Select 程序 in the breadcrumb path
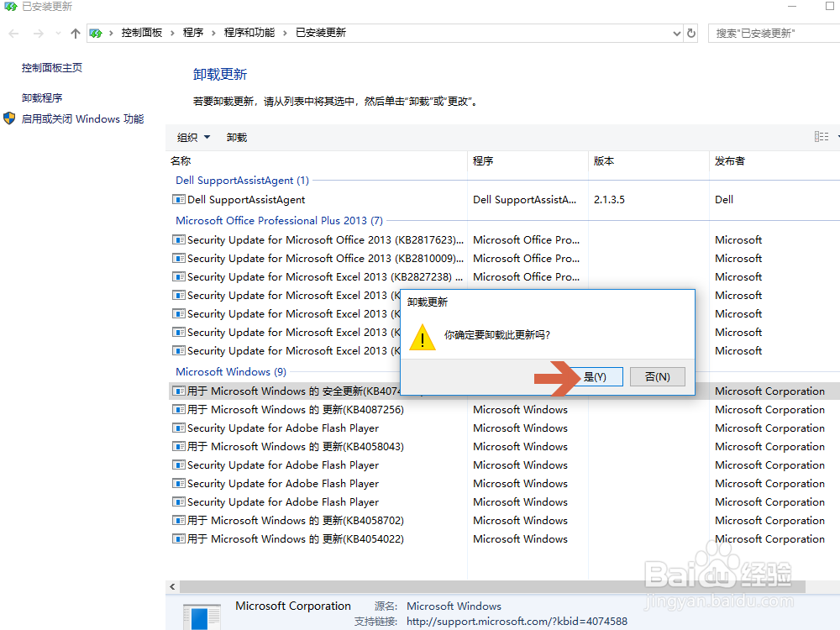The height and width of the screenshot is (630, 840). click(193, 33)
